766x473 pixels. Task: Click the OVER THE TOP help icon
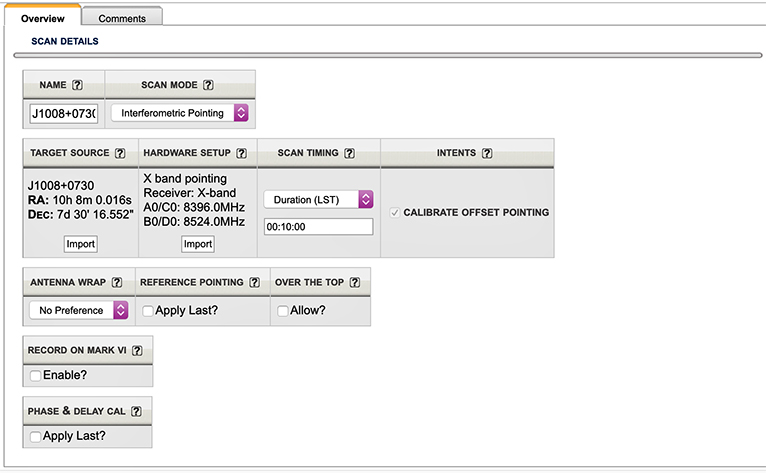point(353,282)
